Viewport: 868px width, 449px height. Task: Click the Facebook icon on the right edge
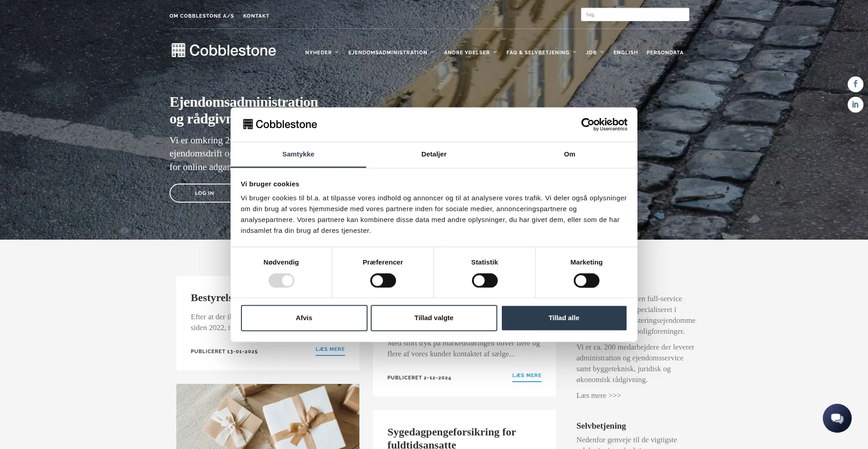[x=855, y=84]
